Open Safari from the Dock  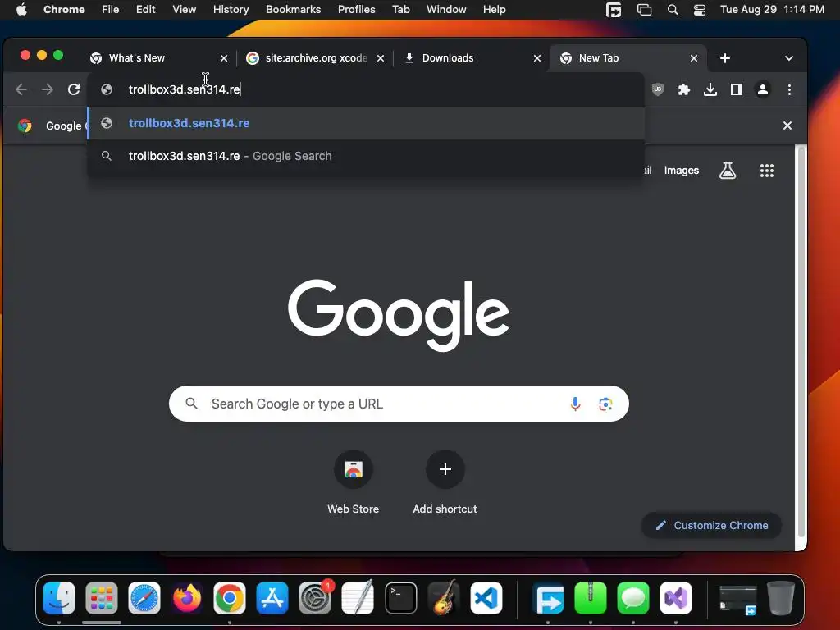tap(144, 598)
